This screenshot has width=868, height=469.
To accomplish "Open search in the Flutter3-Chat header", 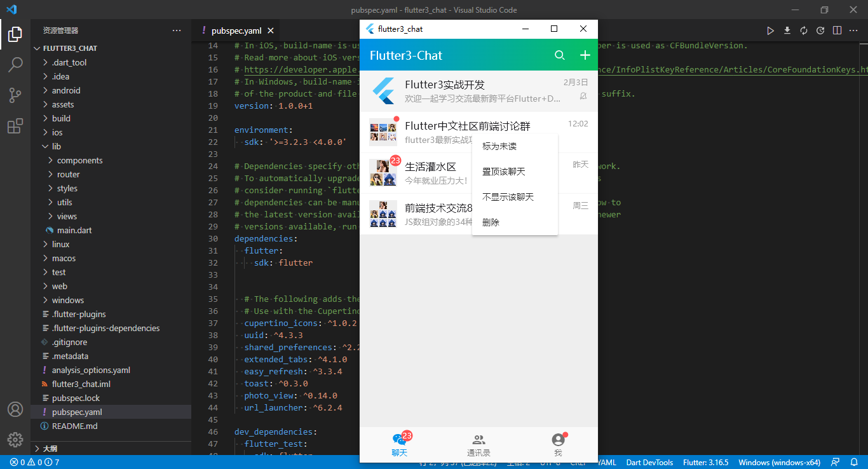I will pos(560,55).
